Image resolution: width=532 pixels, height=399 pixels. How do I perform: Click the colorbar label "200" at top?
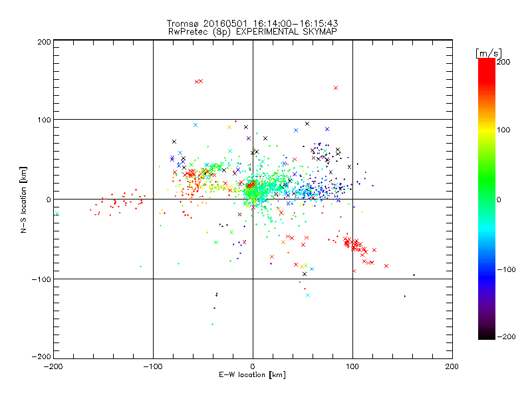click(x=503, y=62)
